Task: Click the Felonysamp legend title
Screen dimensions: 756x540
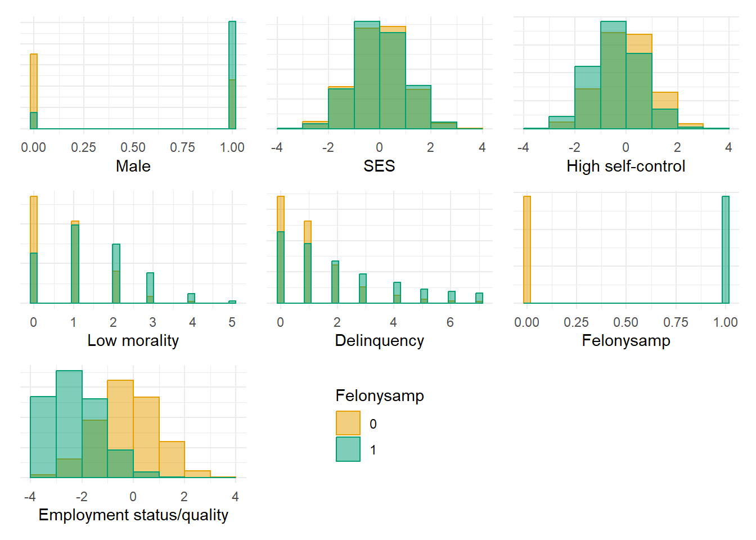Action: (380, 396)
